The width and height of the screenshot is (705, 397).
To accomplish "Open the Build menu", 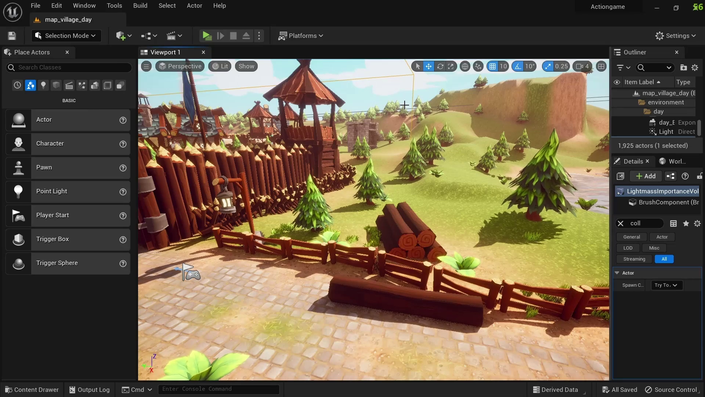I will [x=140, y=5].
